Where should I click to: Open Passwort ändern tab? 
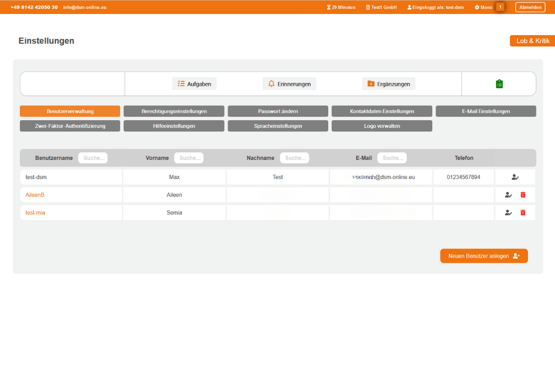277,112
